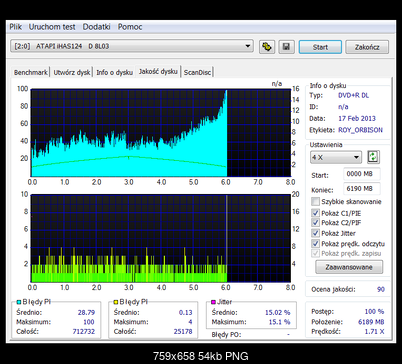Viewport: 402px width, 364px height.
Task: Click the Start button
Action: [x=320, y=47]
